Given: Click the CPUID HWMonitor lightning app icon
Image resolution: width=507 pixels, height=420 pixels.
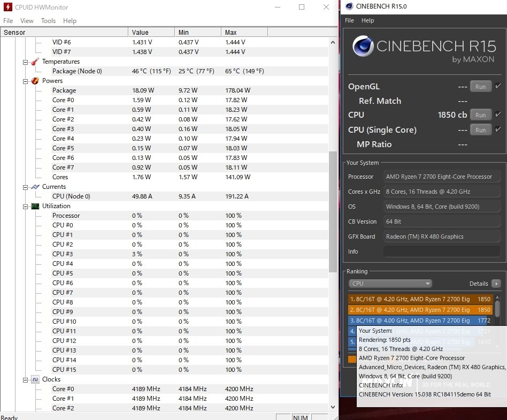Looking at the screenshot, I should tap(8, 7).
